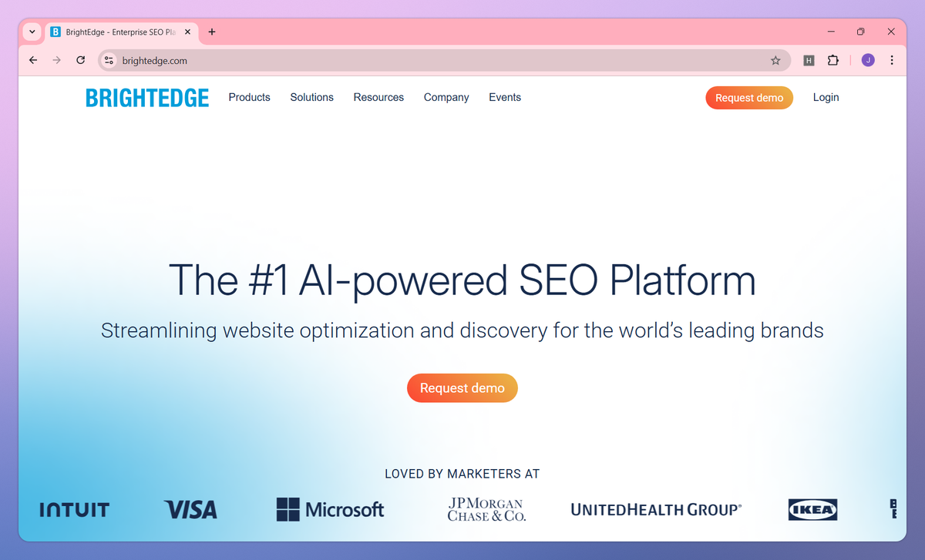Click the IKEA logo

coord(812,509)
